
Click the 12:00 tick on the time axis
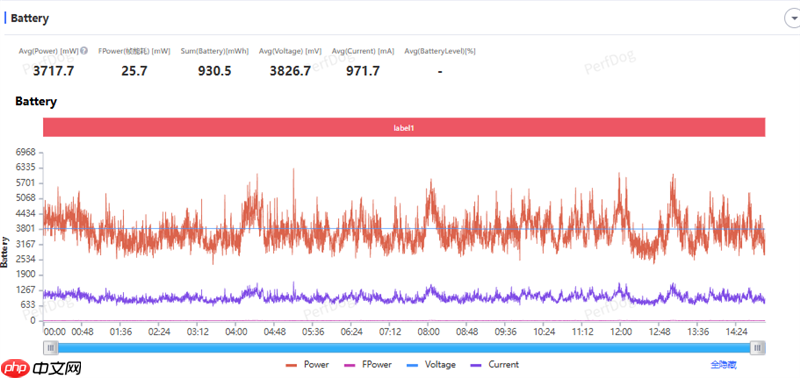(620, 332)
